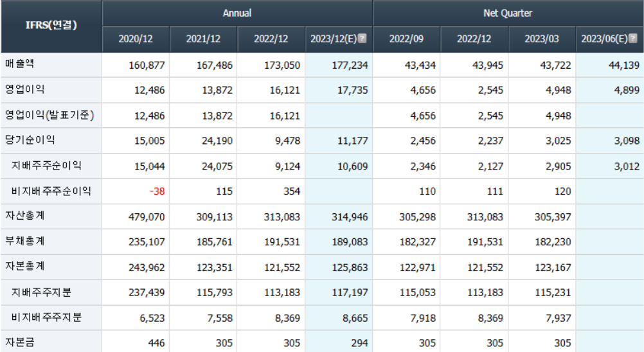Select the 자본총계 row label
Viewport: 644px width, 352px height.
(x=24, y=267)
